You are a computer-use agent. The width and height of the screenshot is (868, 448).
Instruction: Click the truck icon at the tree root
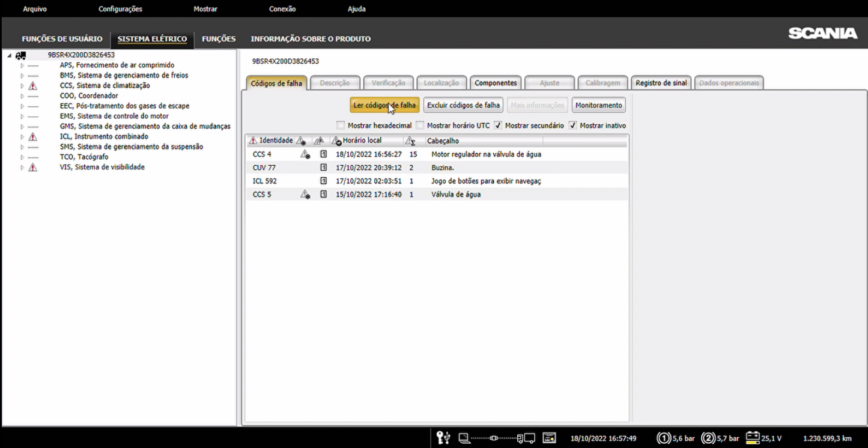coord(21,55)
